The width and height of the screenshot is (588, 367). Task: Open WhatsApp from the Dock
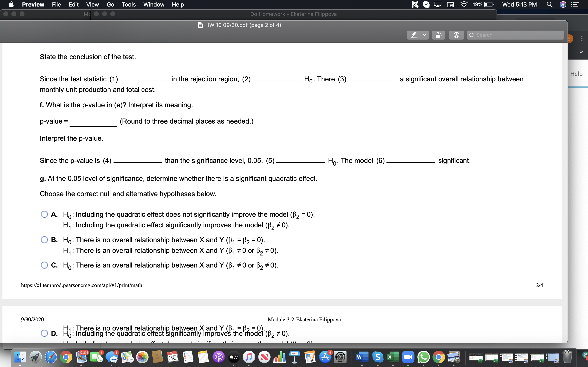coord(423,357)
